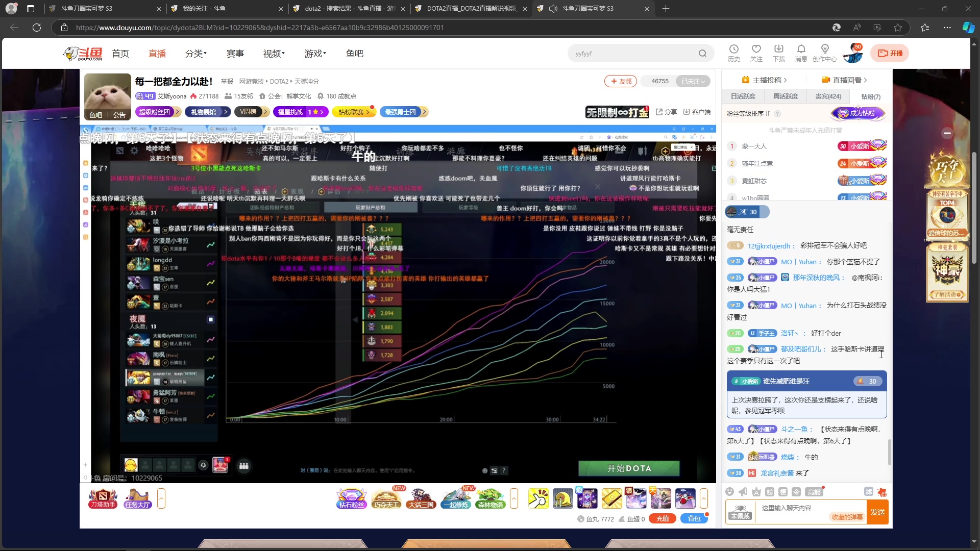Switch to the 周活跃度 tab
The height and width of the screenshot is (551, 980).
(x=786, y=96)
